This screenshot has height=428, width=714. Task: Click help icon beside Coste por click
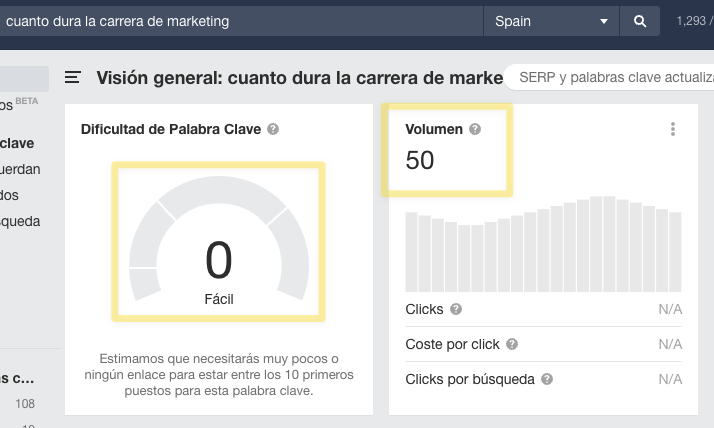click(512, 345)
